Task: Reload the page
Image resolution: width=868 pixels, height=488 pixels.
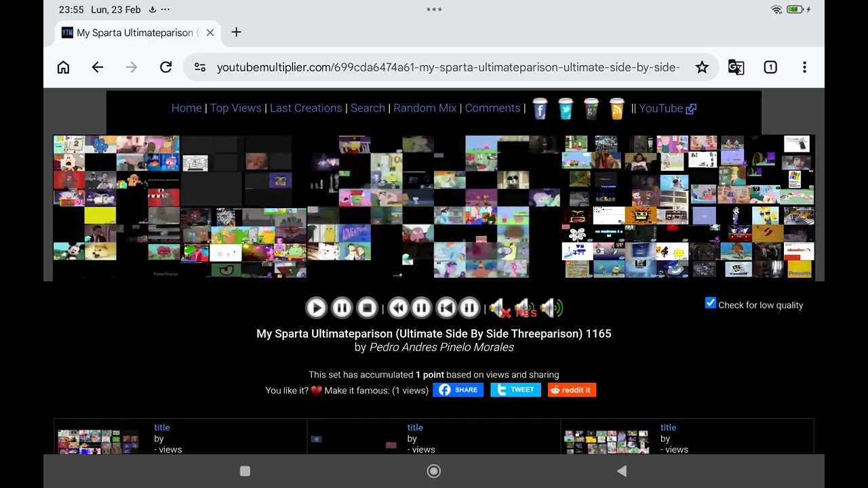Action: tap(165, 67)
